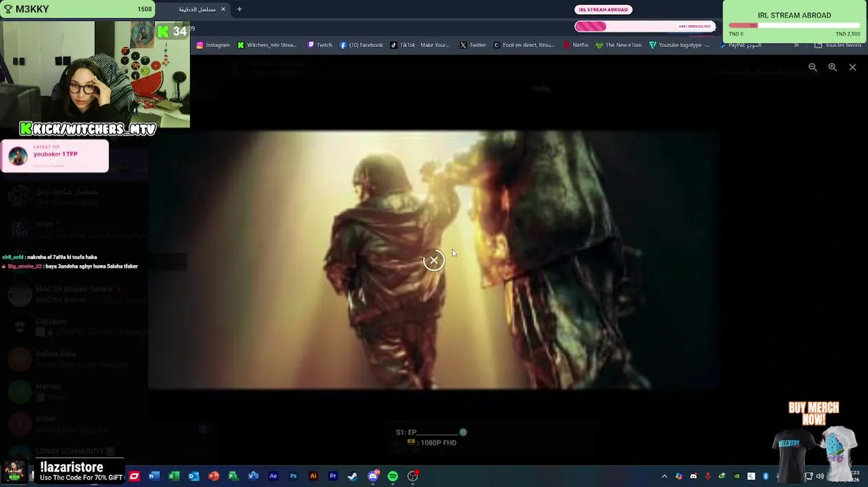Click the pink stream goal progress bar
This screenshot has width=868, height=487.
[x=643, y=26]
